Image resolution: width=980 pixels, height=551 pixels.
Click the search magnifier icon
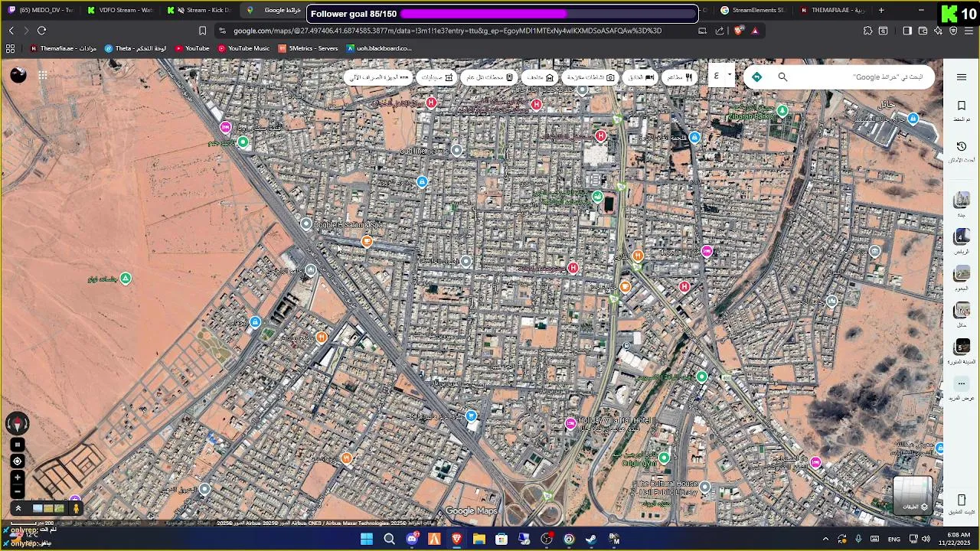782,77
